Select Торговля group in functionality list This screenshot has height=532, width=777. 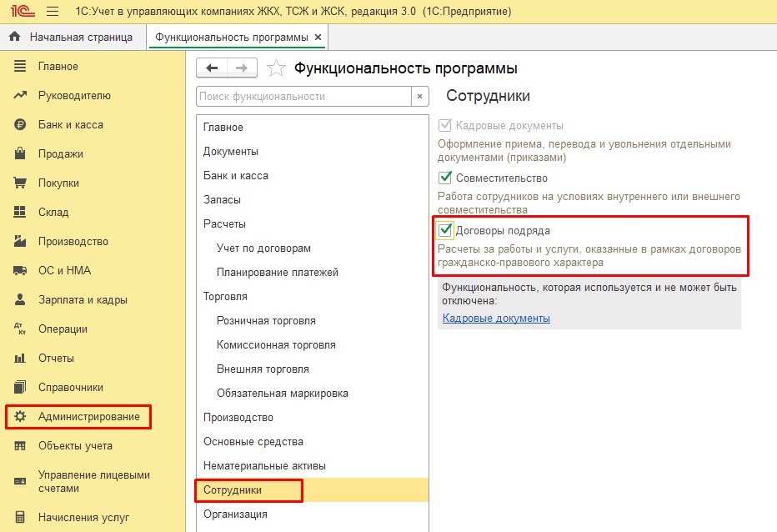coord(223,296)
